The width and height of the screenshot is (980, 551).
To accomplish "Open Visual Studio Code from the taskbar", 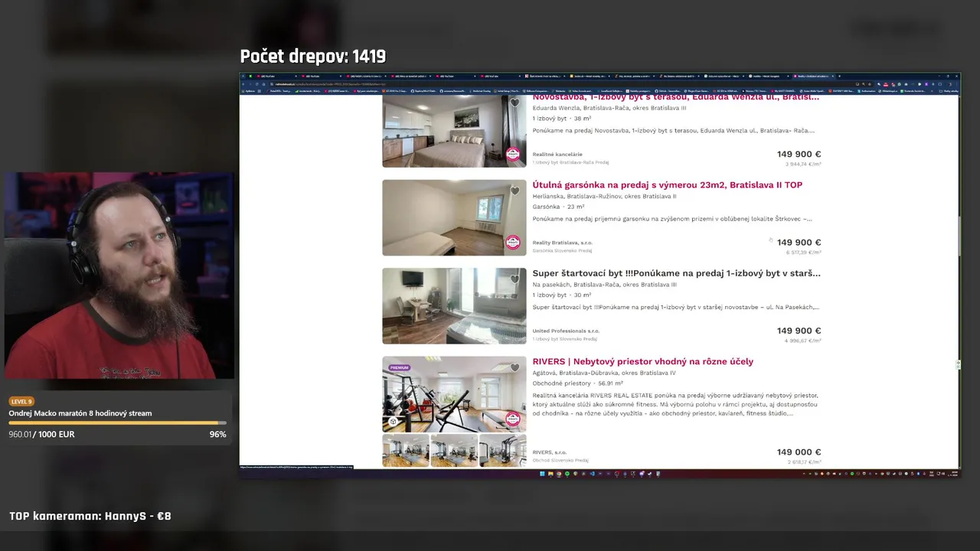I will pos(592,474).
